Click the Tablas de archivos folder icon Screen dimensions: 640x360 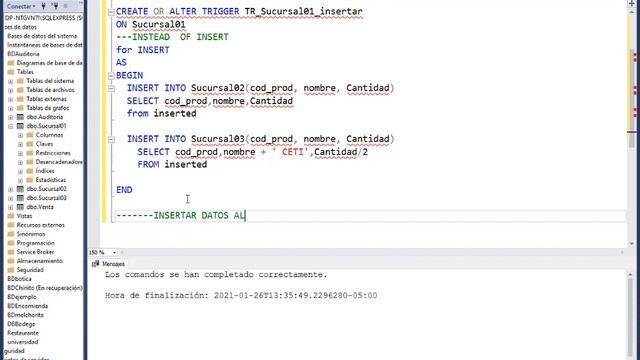[20, 90]
